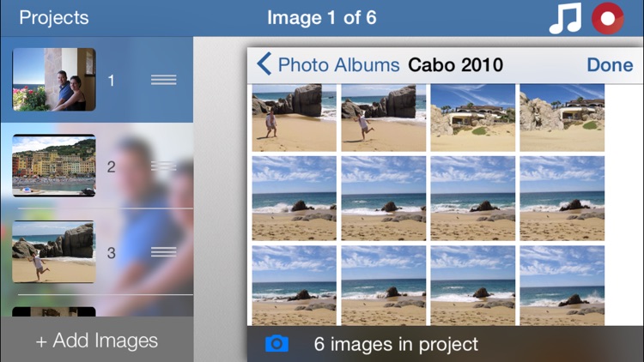Click the number 2 label in list
This screenshot has height=362, width=644.
[111, 166]
